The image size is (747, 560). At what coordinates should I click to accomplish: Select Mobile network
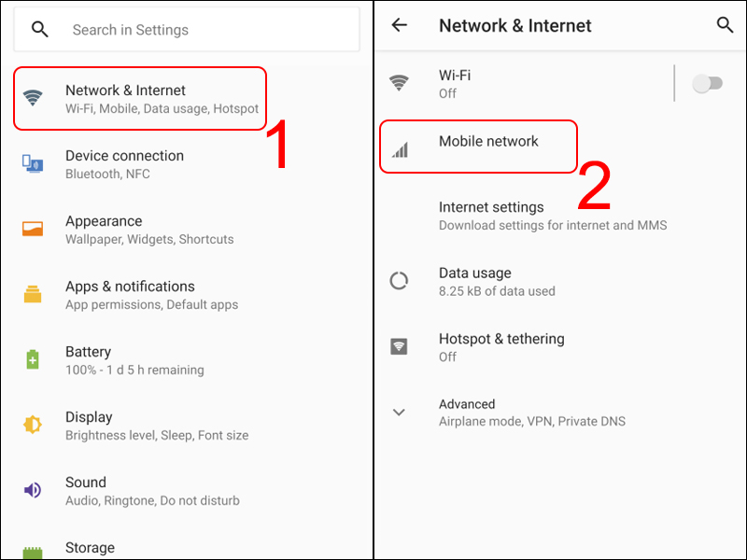[x=478, y=147]
